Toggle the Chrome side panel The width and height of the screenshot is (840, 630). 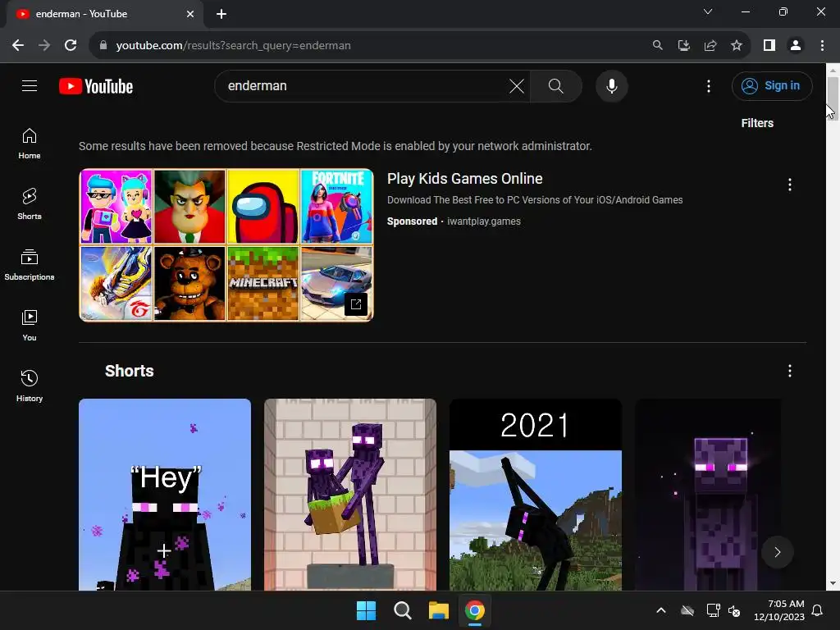point(769,46)
